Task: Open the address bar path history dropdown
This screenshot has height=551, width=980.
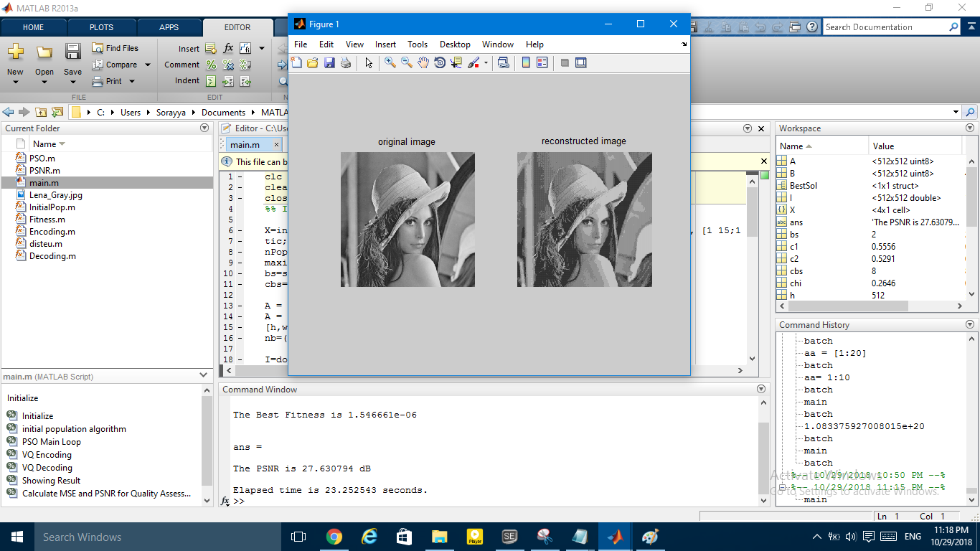Action: click(x=956, y=112)
